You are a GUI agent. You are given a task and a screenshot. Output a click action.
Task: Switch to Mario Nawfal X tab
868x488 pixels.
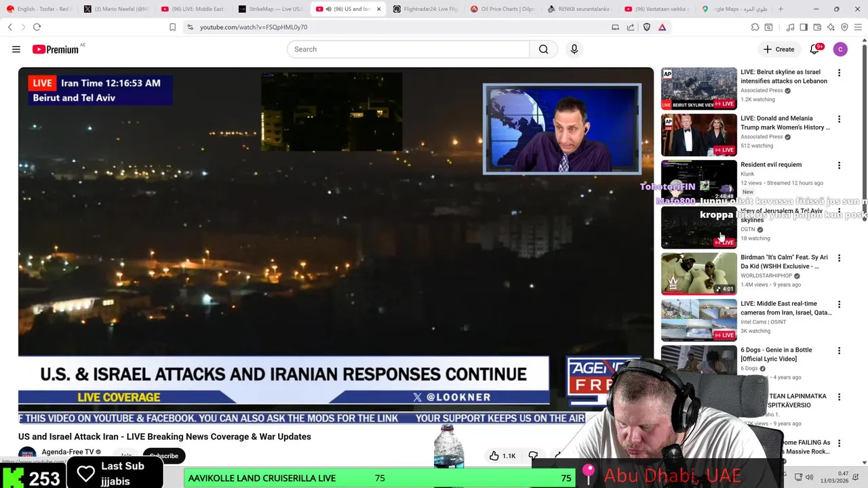click(x=116, y=9)
